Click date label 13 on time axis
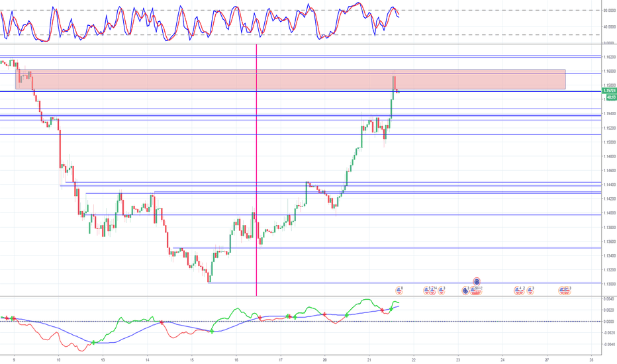Image resolution: width=617 pixels, height=364 pixels. click(x=103, y=359)
